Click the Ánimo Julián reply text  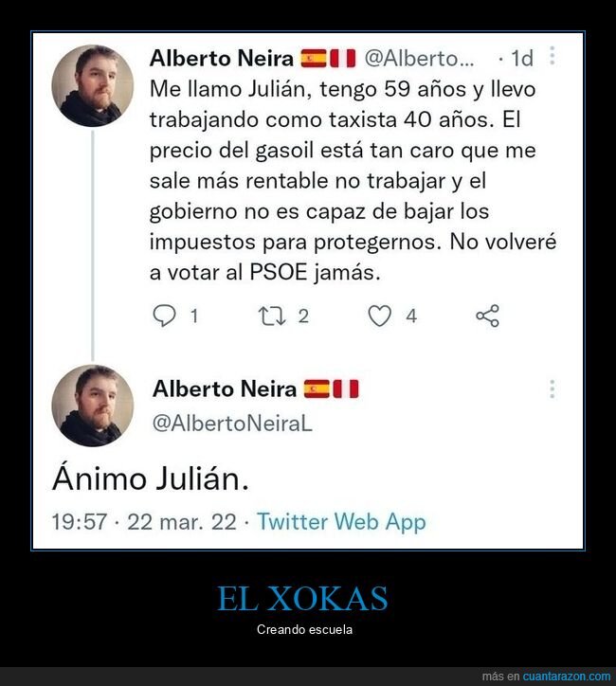(151, 478)
